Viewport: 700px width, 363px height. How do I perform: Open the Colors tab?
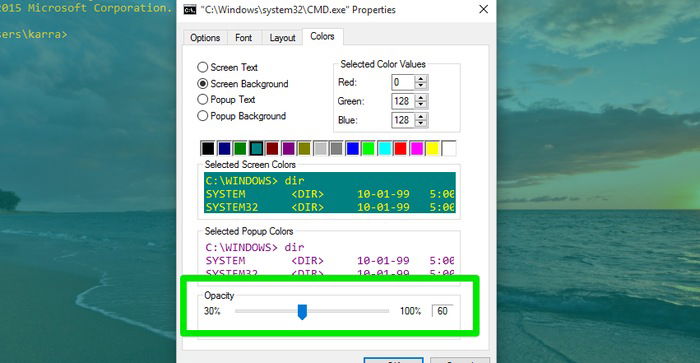322,36
